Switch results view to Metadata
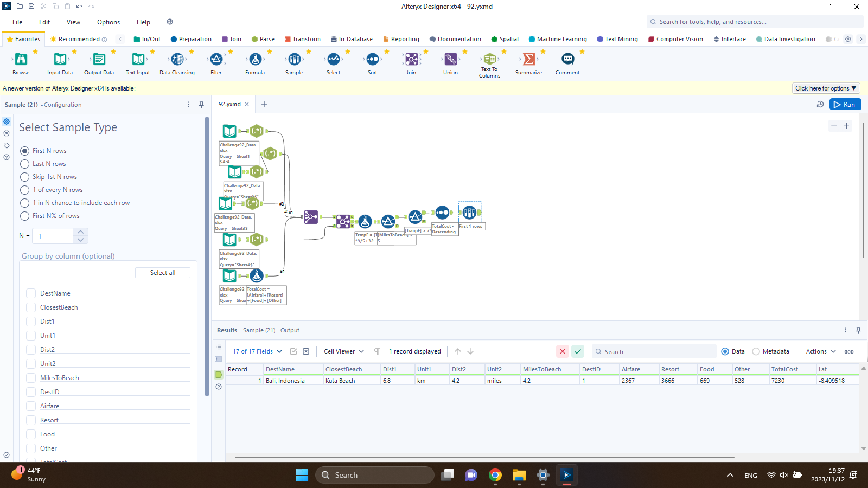This screenshot has width=868, height=488. pyautogui.click(x=756, y=351)
